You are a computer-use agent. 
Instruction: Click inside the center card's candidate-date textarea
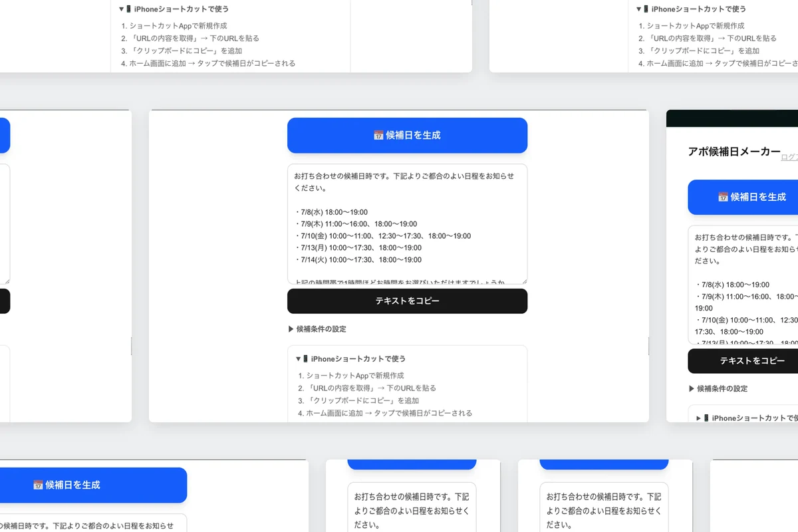click(x=407, y=224)
